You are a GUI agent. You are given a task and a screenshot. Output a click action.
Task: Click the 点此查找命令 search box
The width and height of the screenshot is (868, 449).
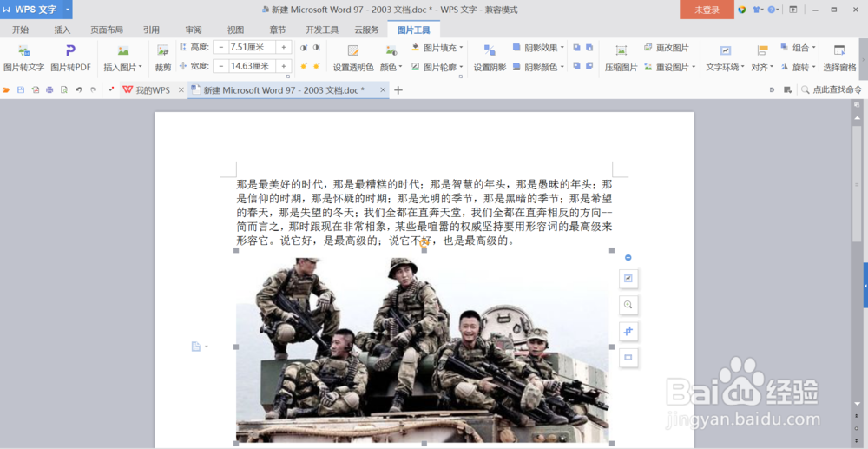(x=832, y=89)
